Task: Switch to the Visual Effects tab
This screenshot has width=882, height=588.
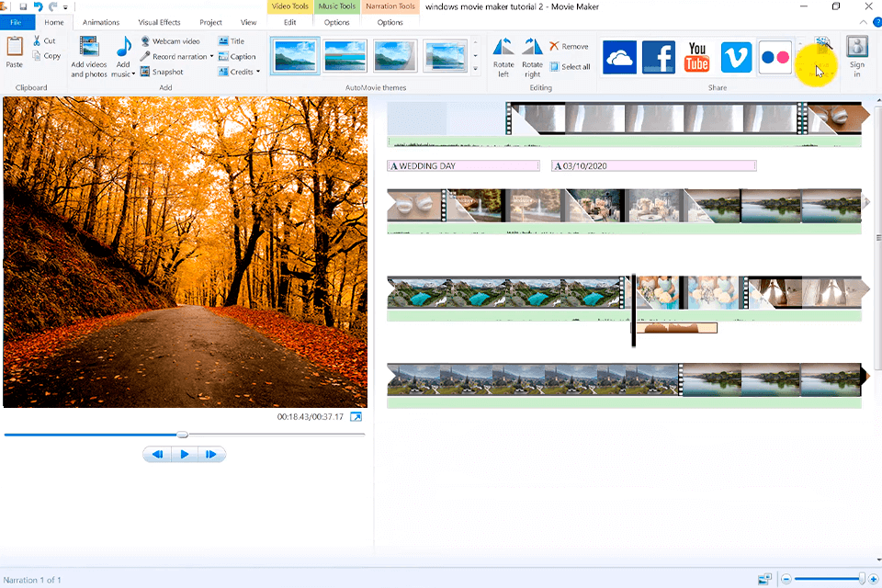Action: [x=159, y=22]
